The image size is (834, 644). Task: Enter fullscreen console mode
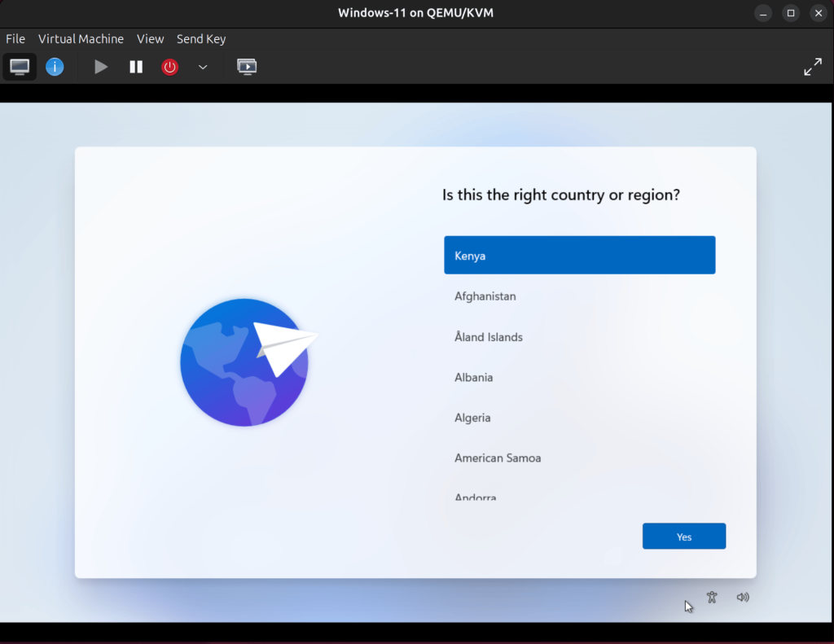coord(812,66)
